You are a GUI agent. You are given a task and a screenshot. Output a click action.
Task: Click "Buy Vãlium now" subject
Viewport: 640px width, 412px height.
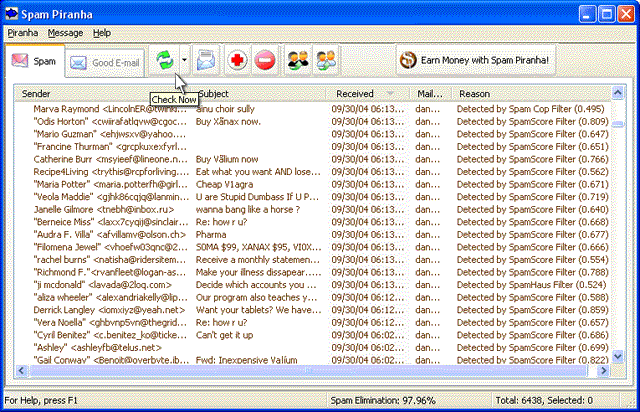227,159
